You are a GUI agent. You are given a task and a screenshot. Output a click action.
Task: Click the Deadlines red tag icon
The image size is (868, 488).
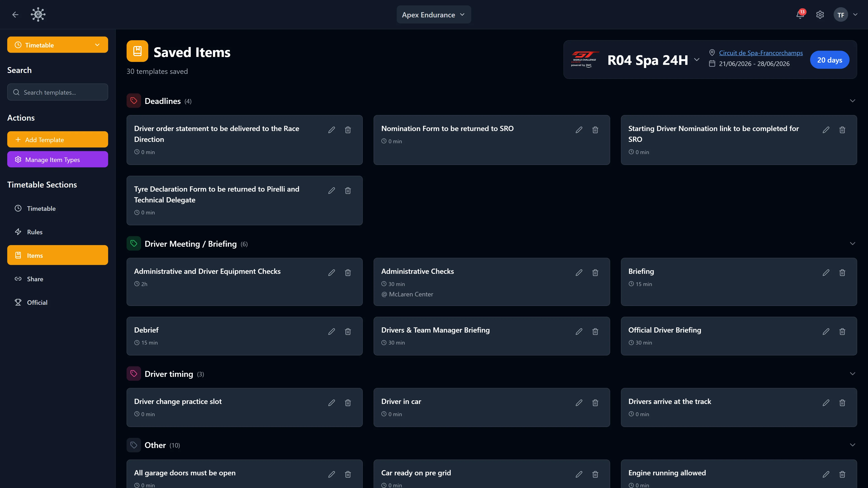coord(134,101)
